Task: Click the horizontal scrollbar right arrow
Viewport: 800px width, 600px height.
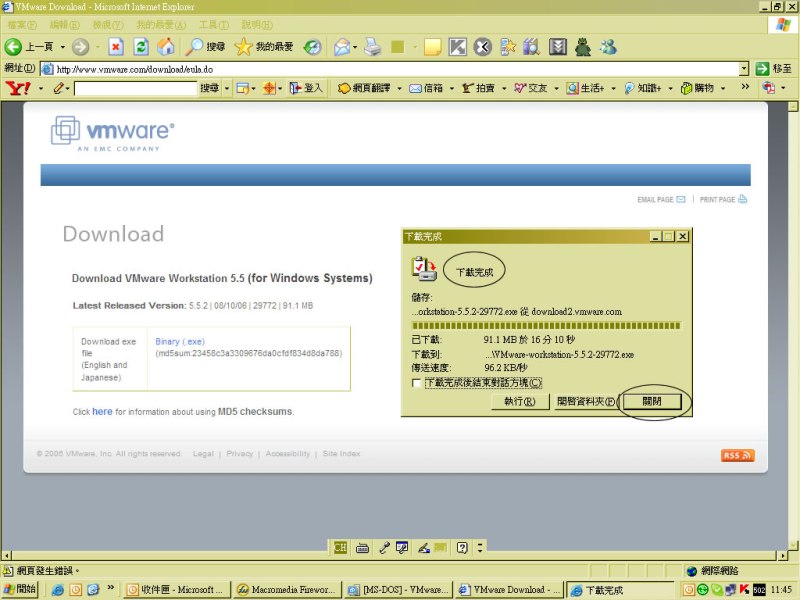Action: tap(783, 555)
